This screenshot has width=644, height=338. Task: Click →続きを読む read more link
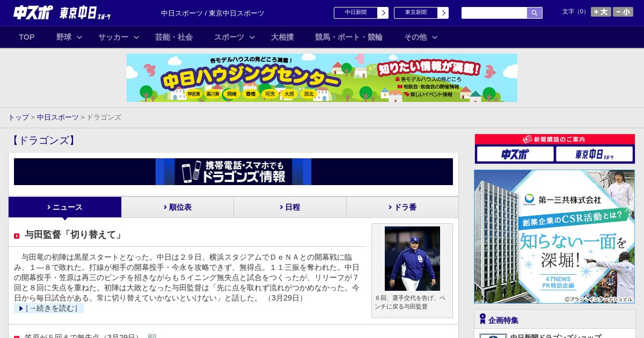(x=49, y=308)
